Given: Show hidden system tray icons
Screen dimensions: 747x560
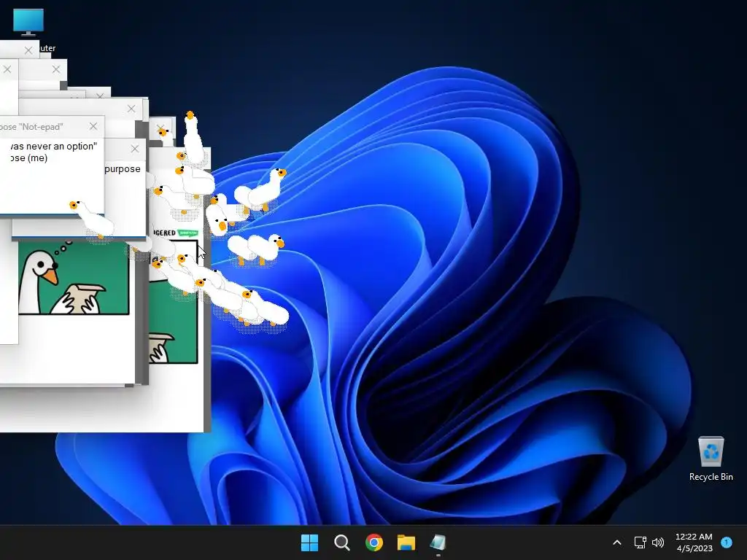Looking at the screenshot, I should (x=617, y=542).
